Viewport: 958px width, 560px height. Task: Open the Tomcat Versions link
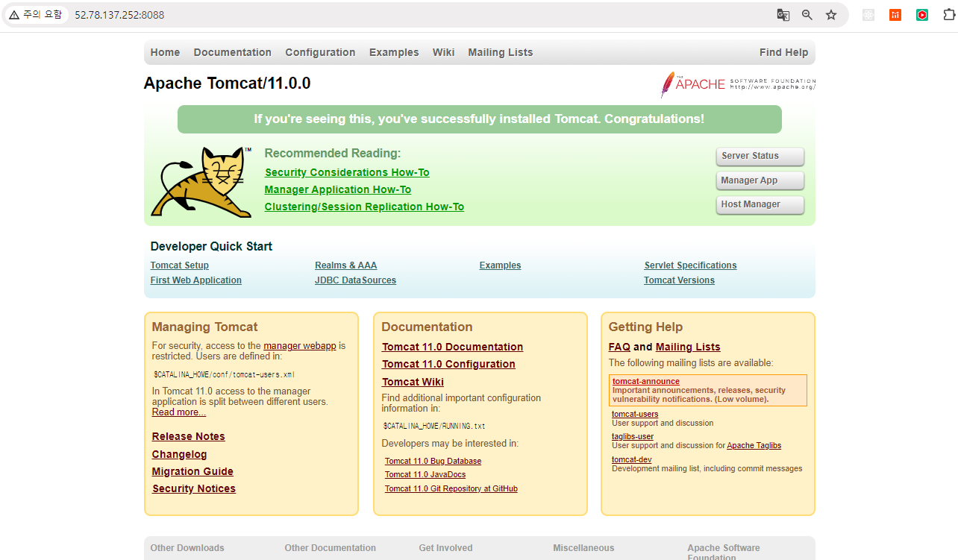pos(679,280)
